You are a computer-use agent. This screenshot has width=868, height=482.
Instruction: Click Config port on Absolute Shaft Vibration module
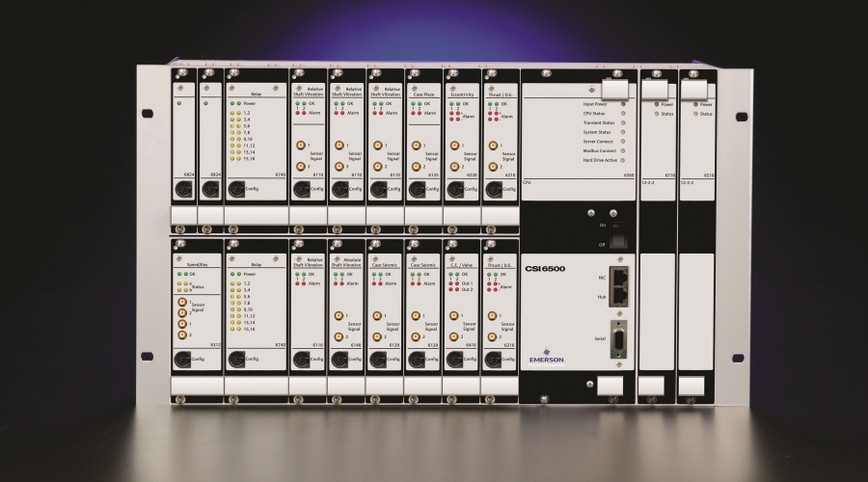339,359
